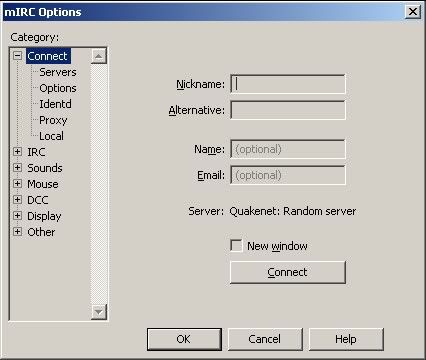This screenshot has height=360, width=426.
Task: Confirm settings with the OK button
Action: point(184,339)
